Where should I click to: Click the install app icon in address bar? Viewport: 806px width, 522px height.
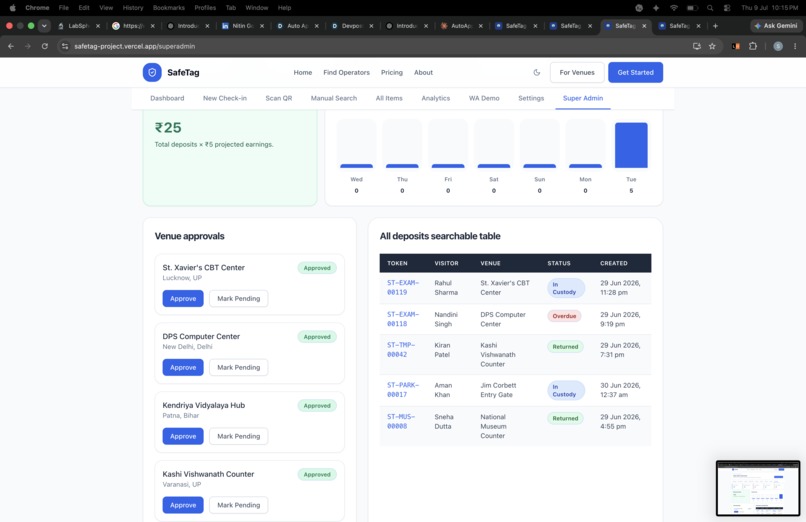coord(697,46)
